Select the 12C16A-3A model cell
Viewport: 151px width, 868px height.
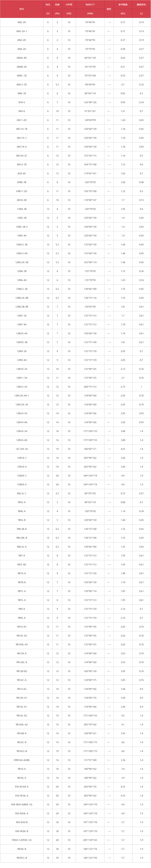(x=22, y=449)
